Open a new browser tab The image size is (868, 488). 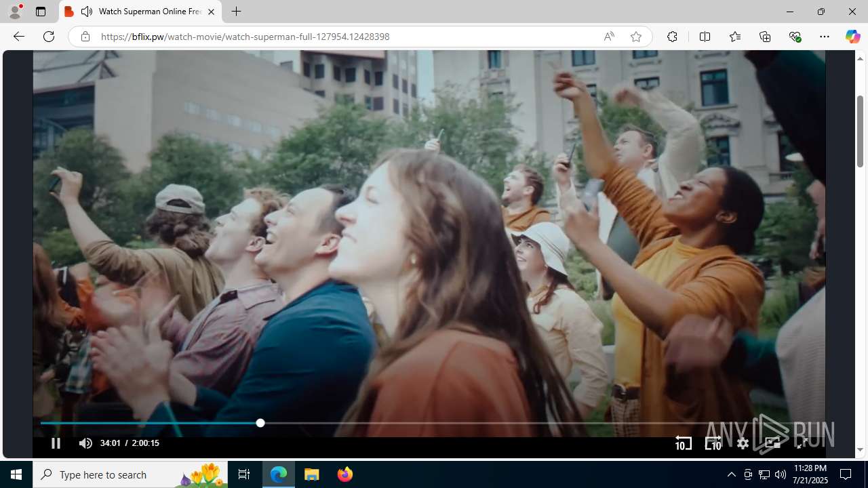click(x=236, y=12)
